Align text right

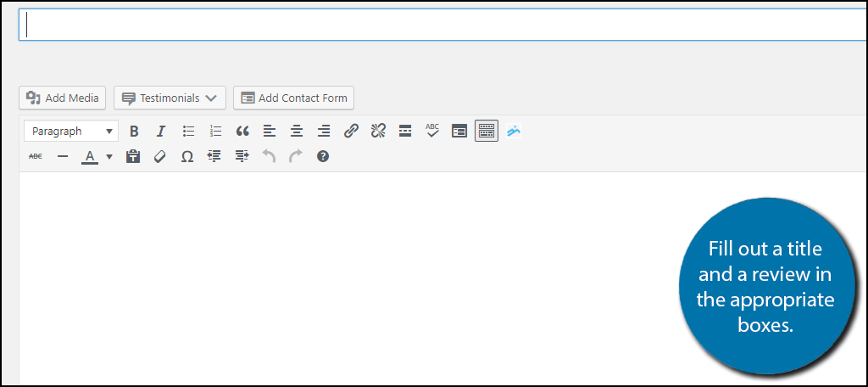324,132
